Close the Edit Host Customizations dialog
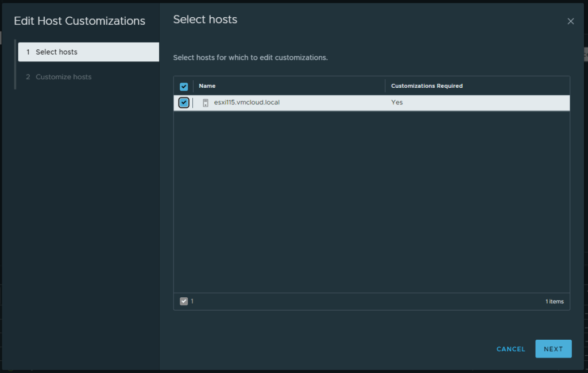This screenshot has height=373, width=588. tap(570, 21)
